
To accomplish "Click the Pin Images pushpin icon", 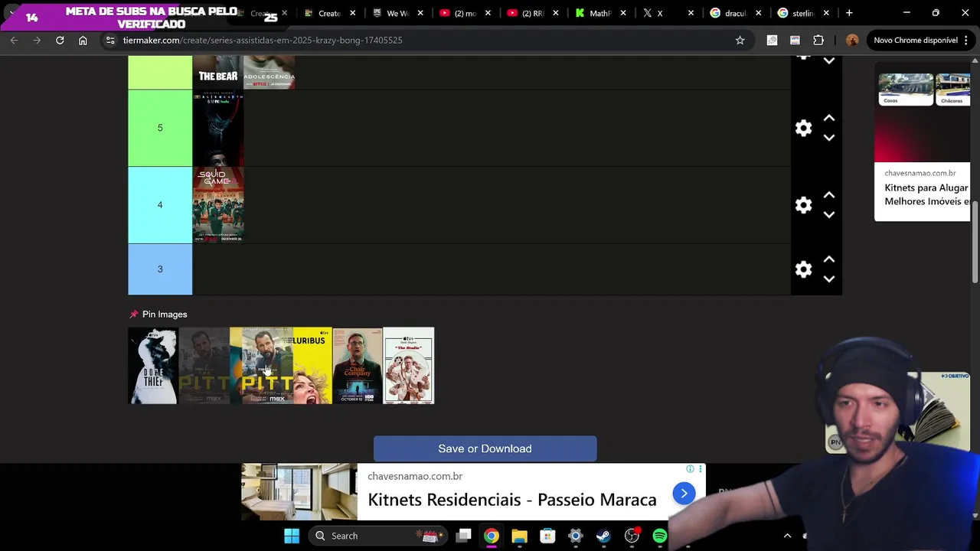I will coord(134,315).
